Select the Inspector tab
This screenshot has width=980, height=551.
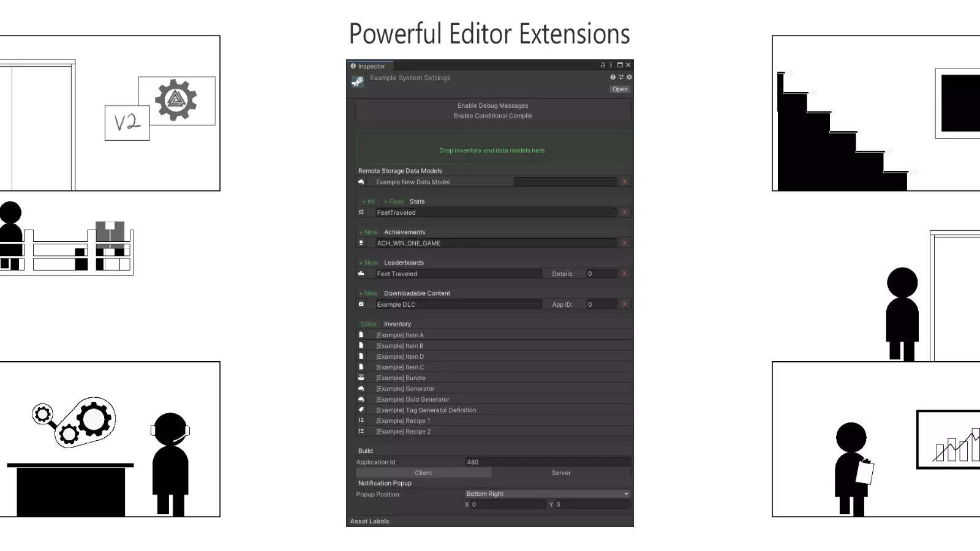click(371, 66)
